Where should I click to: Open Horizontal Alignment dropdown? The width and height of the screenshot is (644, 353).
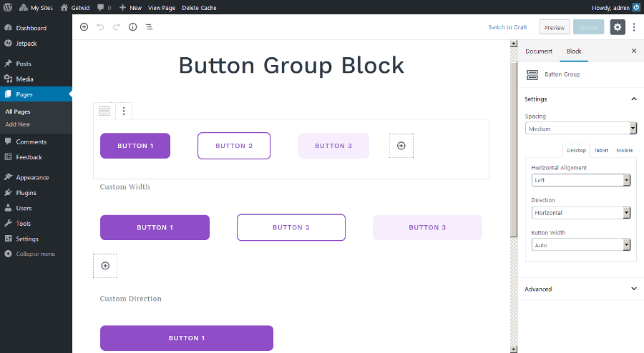pos(581,180)
